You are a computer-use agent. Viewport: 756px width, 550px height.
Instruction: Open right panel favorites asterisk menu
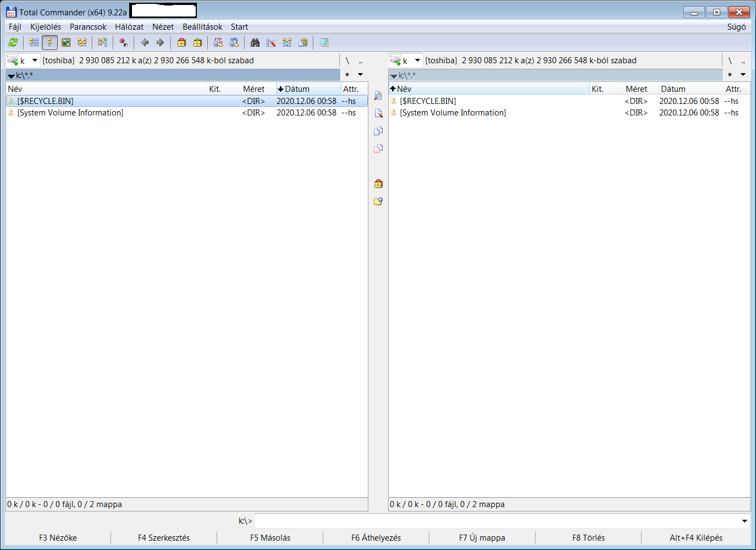point(730,75)
